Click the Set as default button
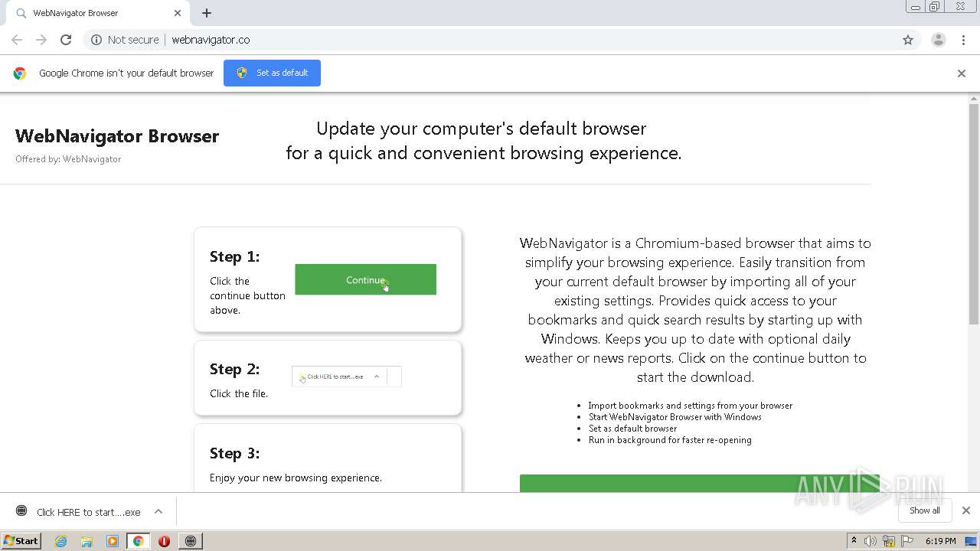 tap(272, 73)
